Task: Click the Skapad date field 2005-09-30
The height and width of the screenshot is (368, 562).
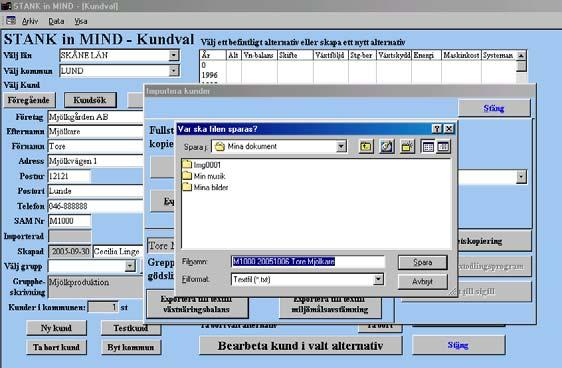Action: [70, 251]
